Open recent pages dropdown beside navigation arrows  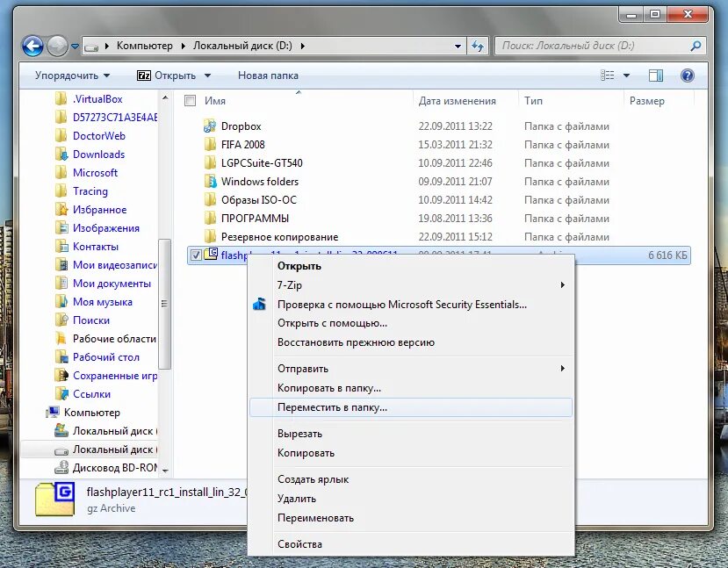coord(75,46)
